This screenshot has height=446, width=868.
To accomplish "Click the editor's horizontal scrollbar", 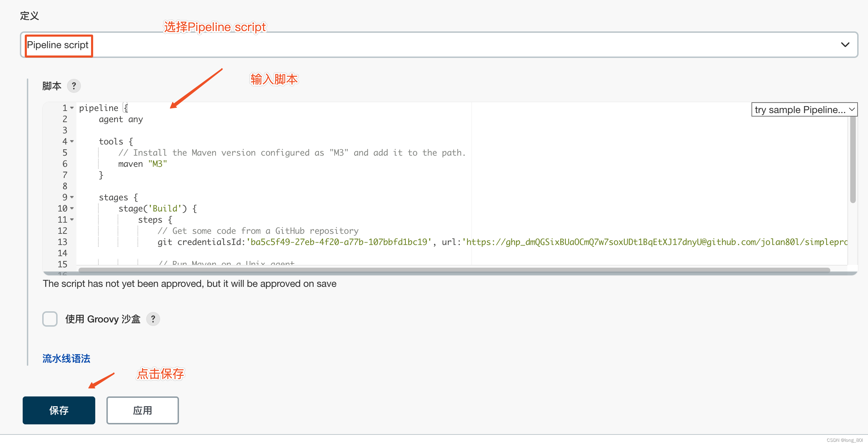I will point(454,270).
